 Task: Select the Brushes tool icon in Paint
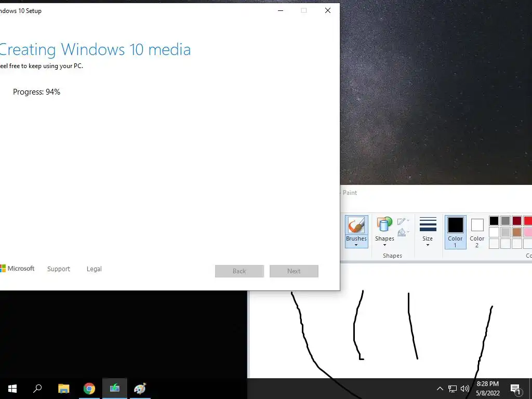click(x=356, y=225)
